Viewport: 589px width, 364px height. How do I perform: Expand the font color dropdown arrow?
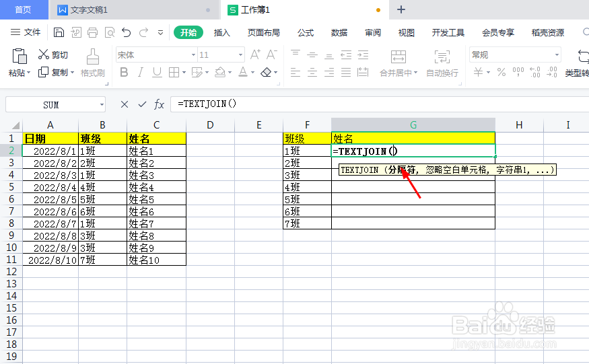point(252,73)
